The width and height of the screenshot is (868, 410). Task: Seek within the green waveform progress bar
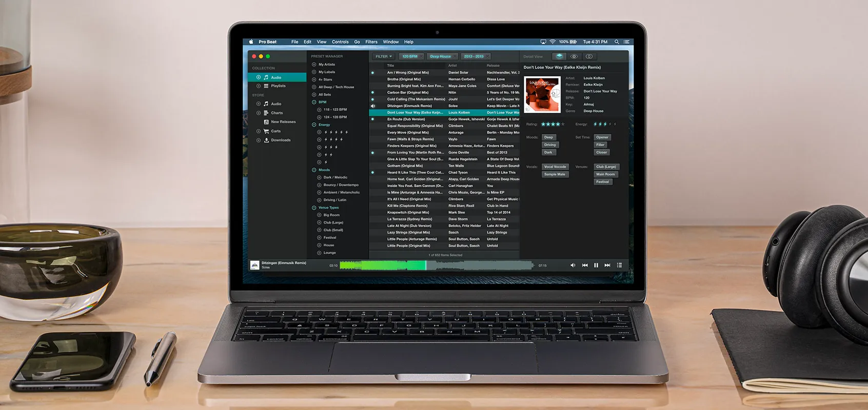pos(436,265)
